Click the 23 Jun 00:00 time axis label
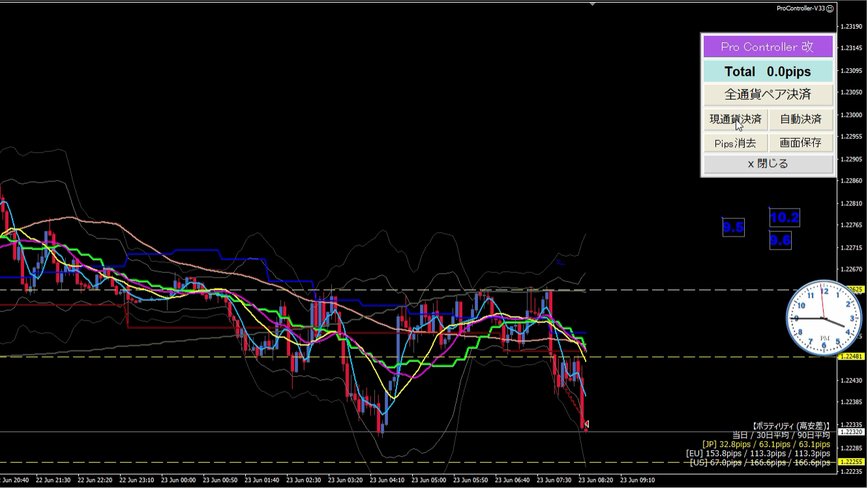Image resolution: width=868 pixels, height=488 pixels. 179,480
